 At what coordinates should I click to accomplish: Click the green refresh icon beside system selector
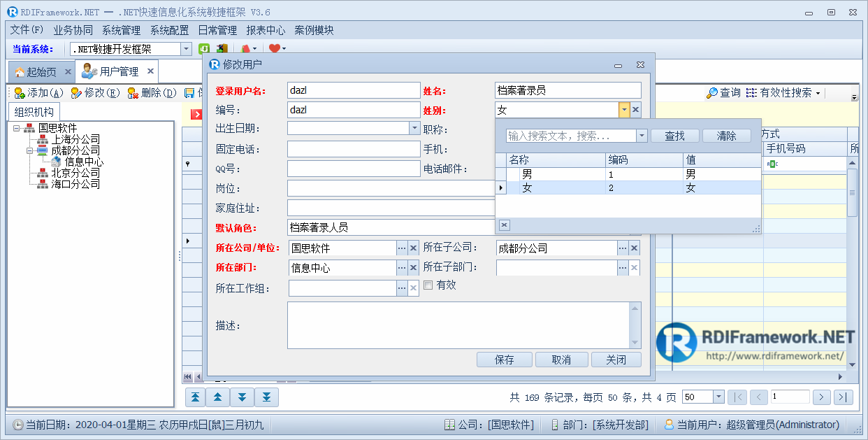pos(203,48)
